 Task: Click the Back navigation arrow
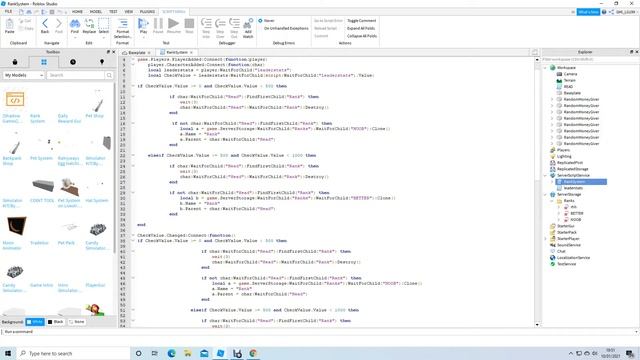tap(45, 24)
